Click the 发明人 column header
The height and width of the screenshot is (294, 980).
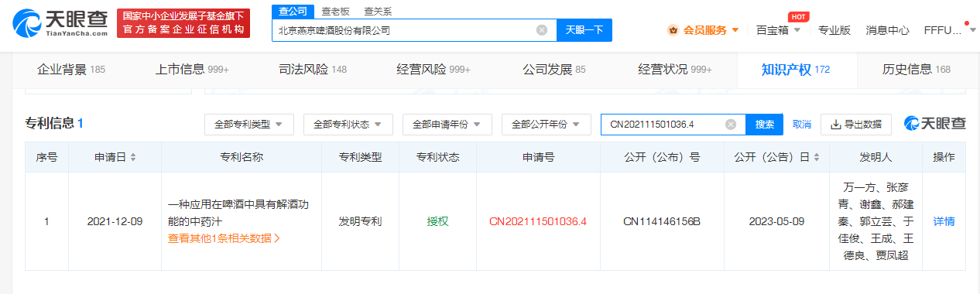[x=875, y=157]
